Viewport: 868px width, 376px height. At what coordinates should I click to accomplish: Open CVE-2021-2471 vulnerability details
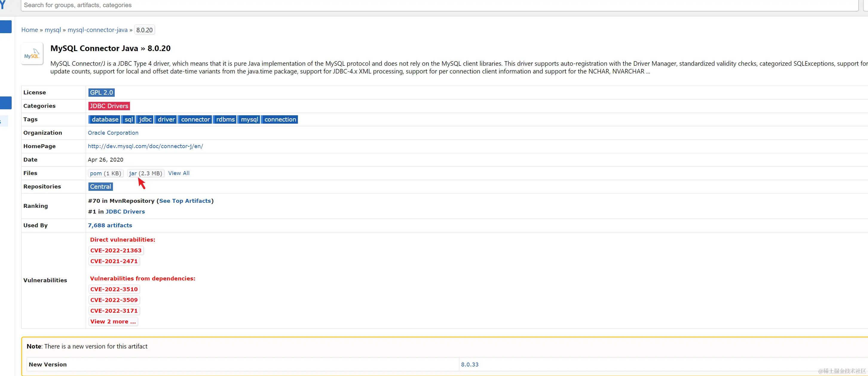pyautogui.click(x=114, y=261)
